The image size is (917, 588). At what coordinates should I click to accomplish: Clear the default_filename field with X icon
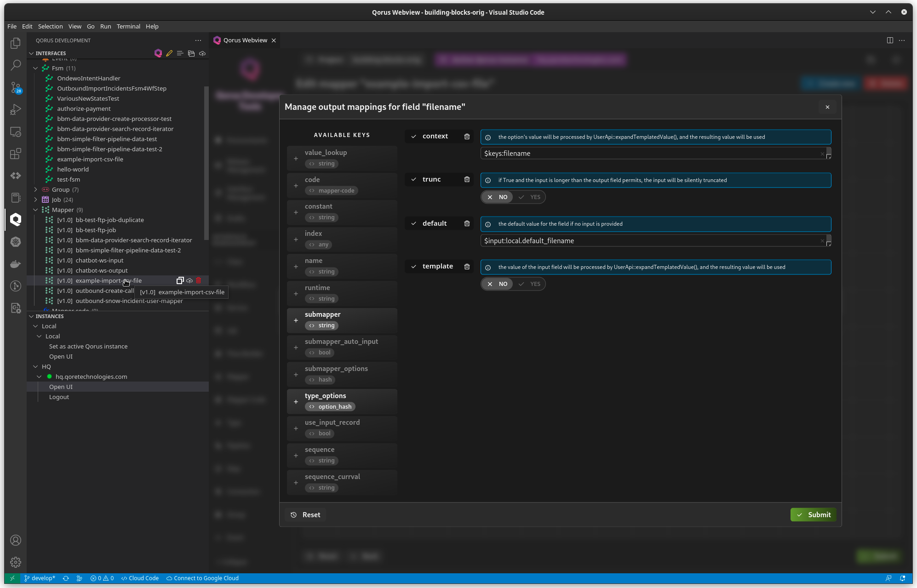pos(822,241)
